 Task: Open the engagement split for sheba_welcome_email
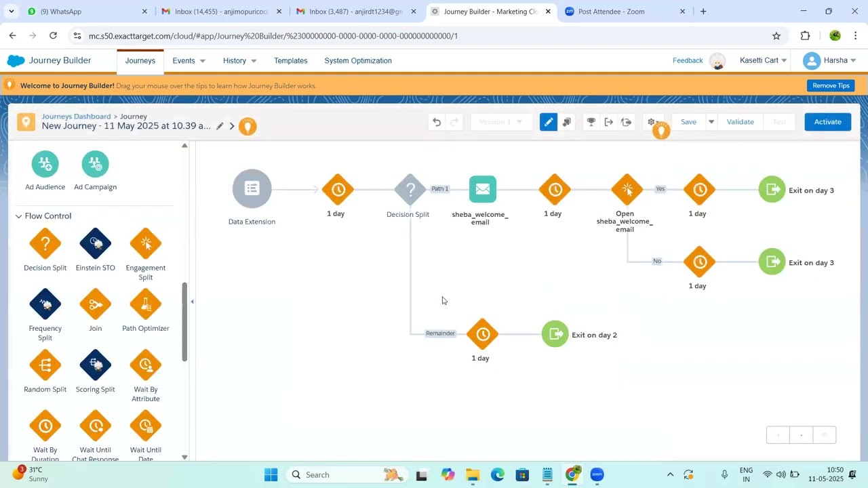627,190
